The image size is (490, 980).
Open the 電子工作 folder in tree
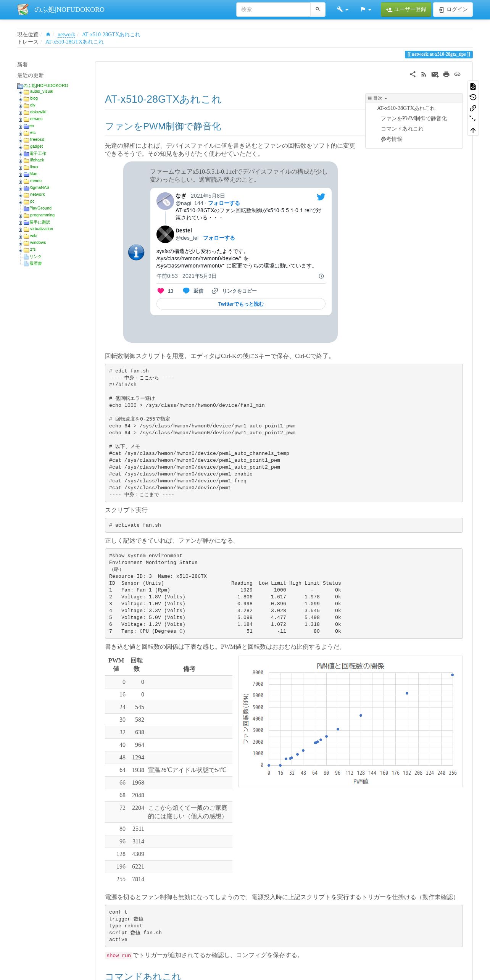coord(38,153)
